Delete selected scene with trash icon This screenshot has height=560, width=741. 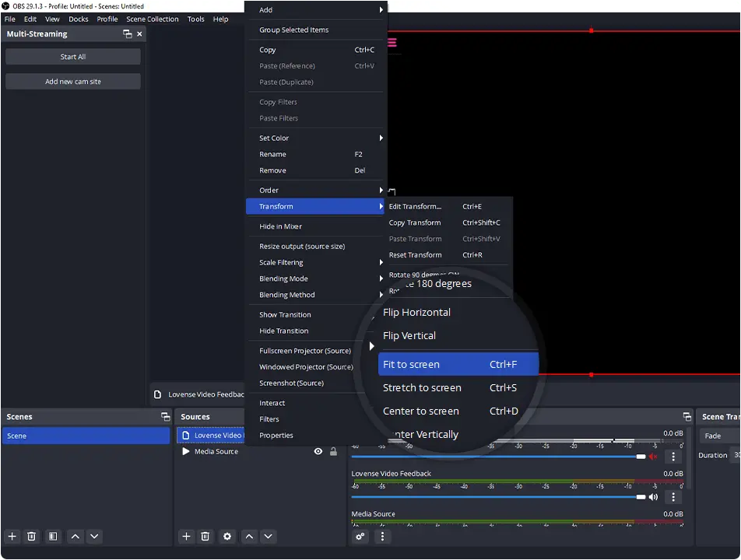tap(31, 537)
